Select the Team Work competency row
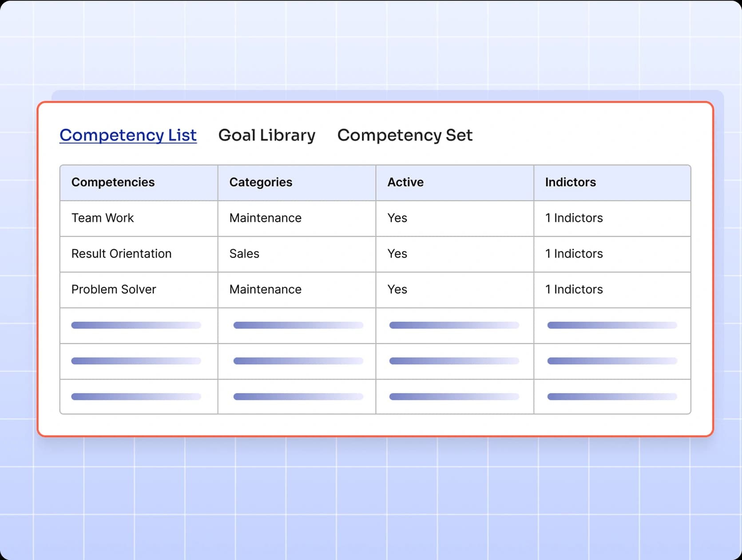Image resolution: width=742 pixels, height=560 pixels. [x=102, y=218]
